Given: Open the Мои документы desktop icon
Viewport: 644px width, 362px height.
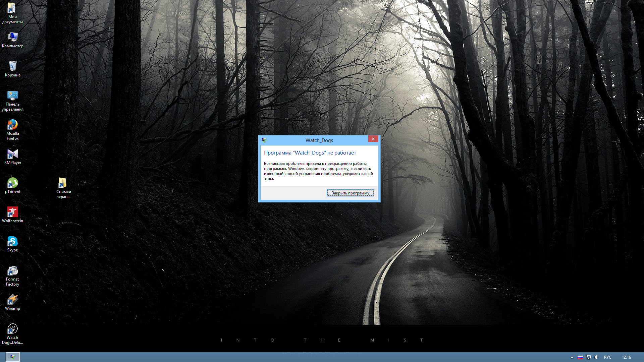Looking at the screenshot, I should click(x=12, y=13).
